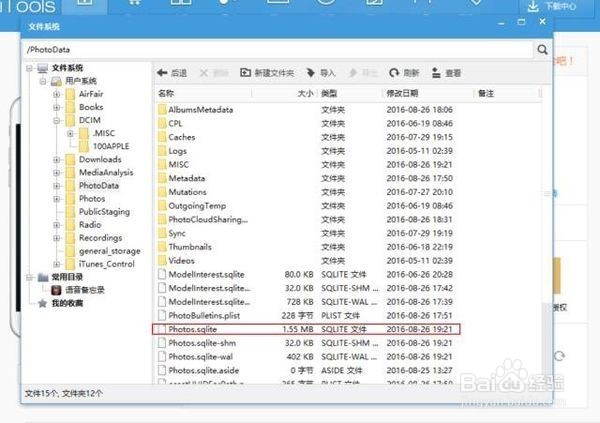Collapse the 文件系统 root node
600x423 pixels.
[x=29, y=68]
